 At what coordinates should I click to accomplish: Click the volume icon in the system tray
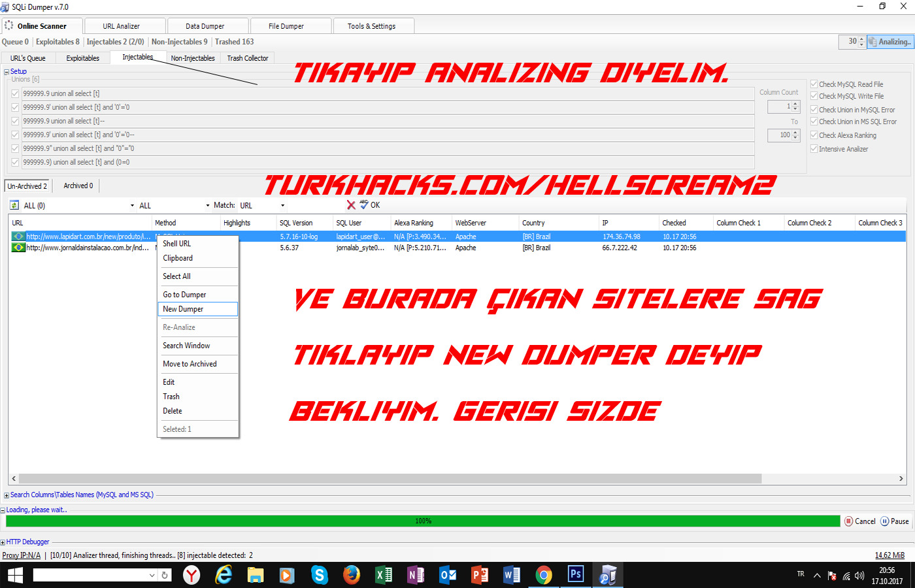[x=859, y=576]
